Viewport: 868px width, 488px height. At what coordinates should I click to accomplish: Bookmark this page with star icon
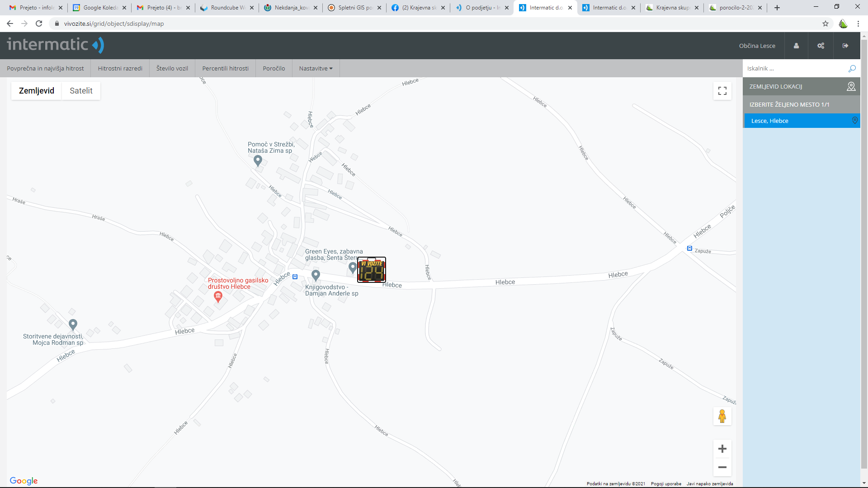coord(825,23)
